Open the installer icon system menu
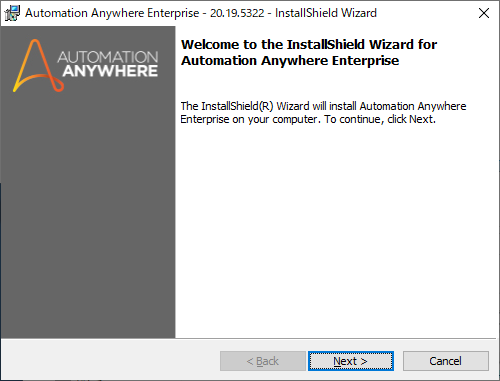The image size is (500, 381). pyautogui.click(x=12, y=13)
